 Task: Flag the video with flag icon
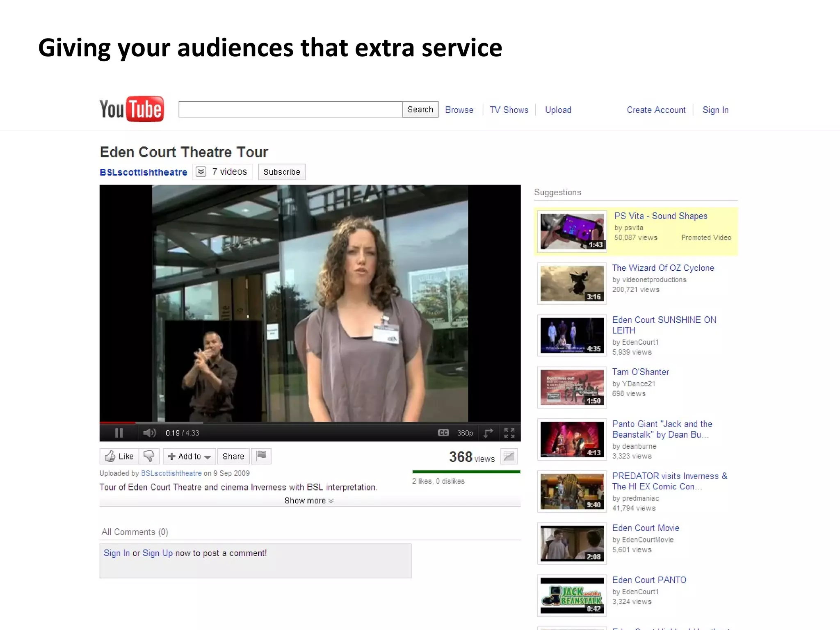[261, 456]
